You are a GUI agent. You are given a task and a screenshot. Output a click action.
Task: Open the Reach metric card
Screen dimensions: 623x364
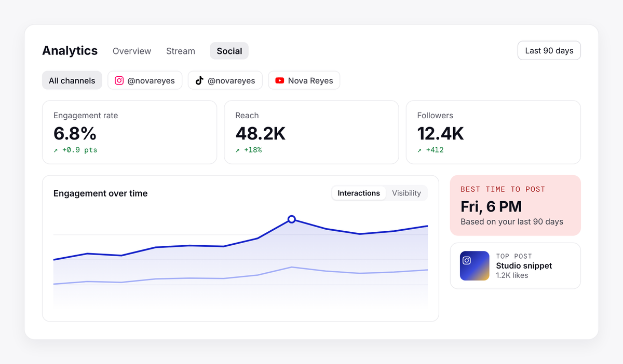[x=311, y=132]
